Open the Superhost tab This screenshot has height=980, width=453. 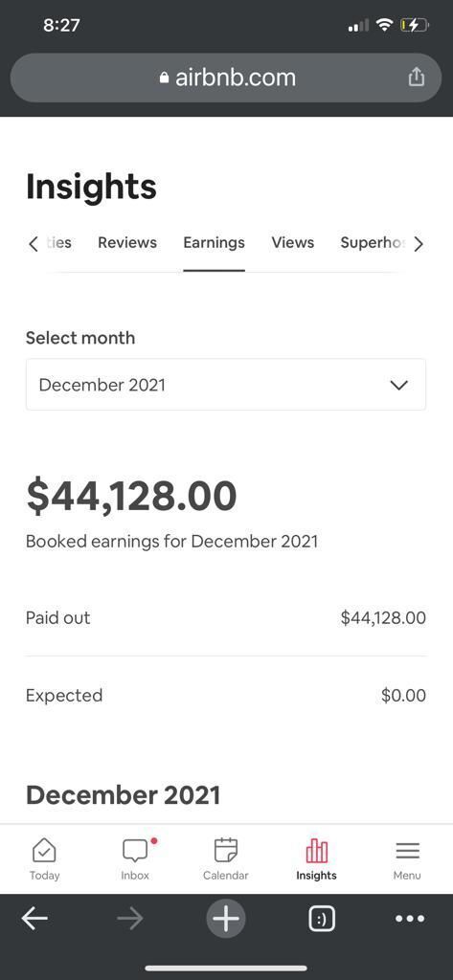point(373,242)
